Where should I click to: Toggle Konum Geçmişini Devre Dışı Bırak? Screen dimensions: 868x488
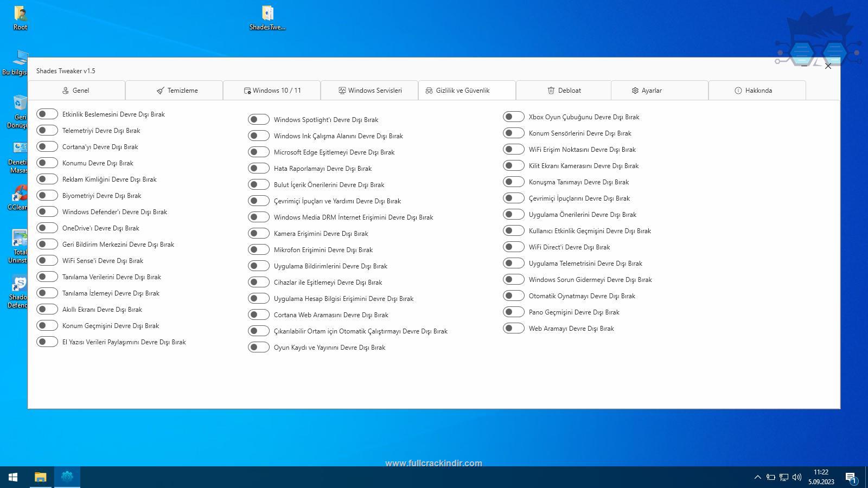[x=47, y=325]
